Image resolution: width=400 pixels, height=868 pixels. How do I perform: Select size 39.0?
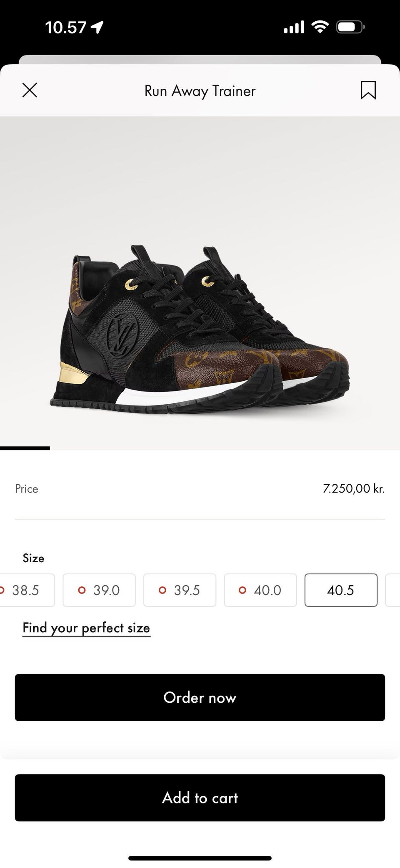point(99,590)
